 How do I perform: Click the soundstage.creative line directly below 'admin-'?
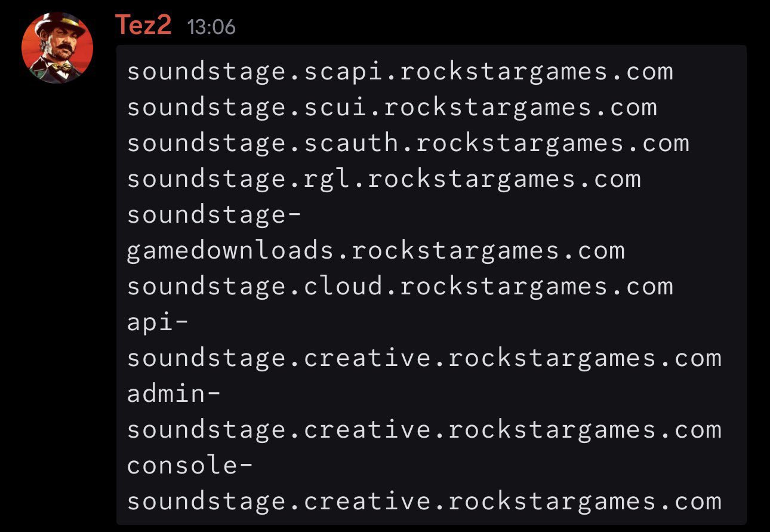[424, 430]
